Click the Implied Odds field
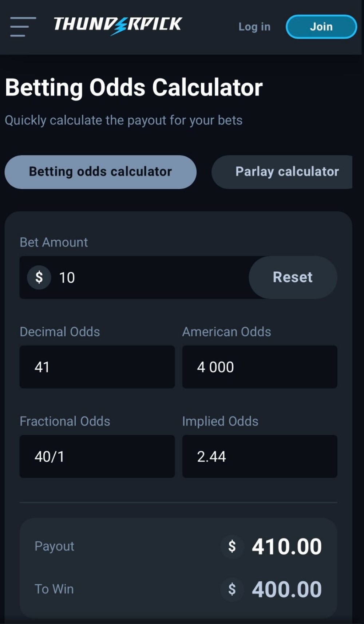The image size is (364, 624). [260, 457]
